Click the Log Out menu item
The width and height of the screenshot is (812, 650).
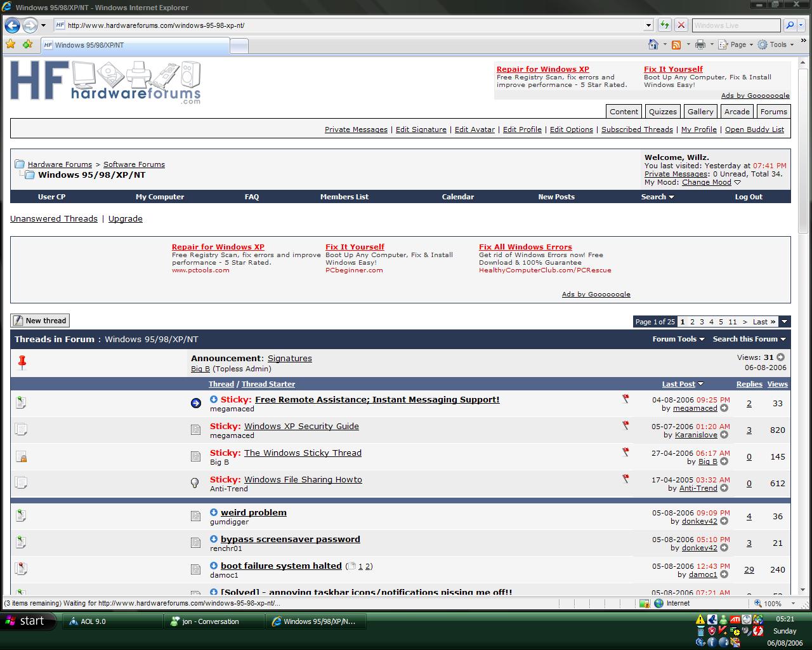point(749,197)
